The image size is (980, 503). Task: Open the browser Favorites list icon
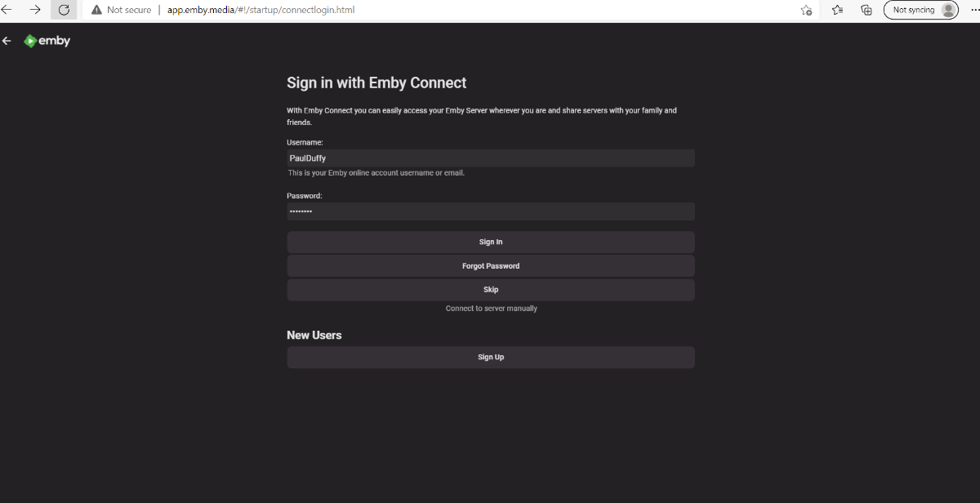[837, 10]
